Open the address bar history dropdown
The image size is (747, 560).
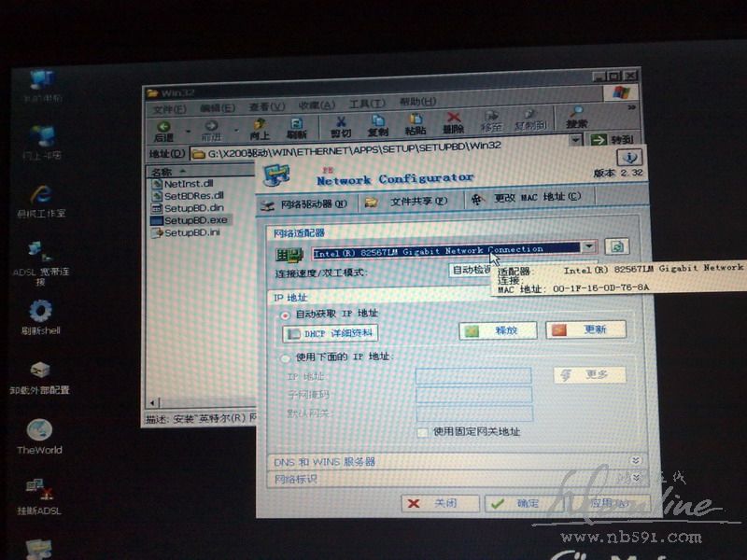[x=576, y=140]
